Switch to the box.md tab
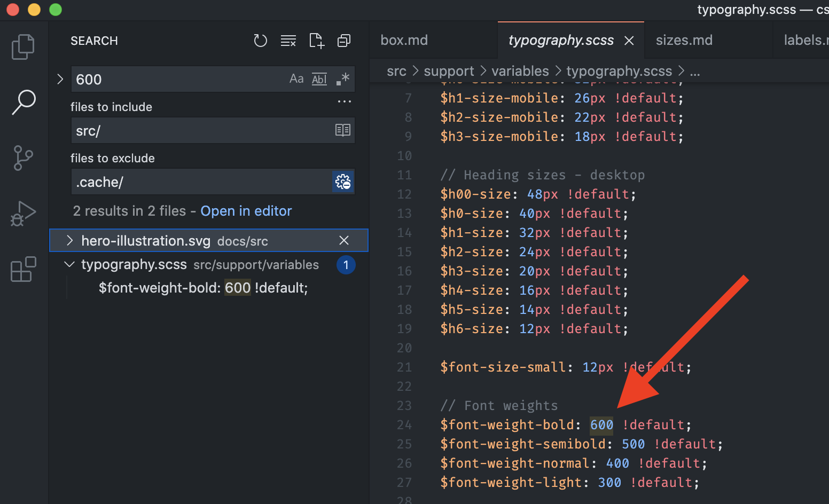Screen dimensions: 829x504 click(404, 40)
